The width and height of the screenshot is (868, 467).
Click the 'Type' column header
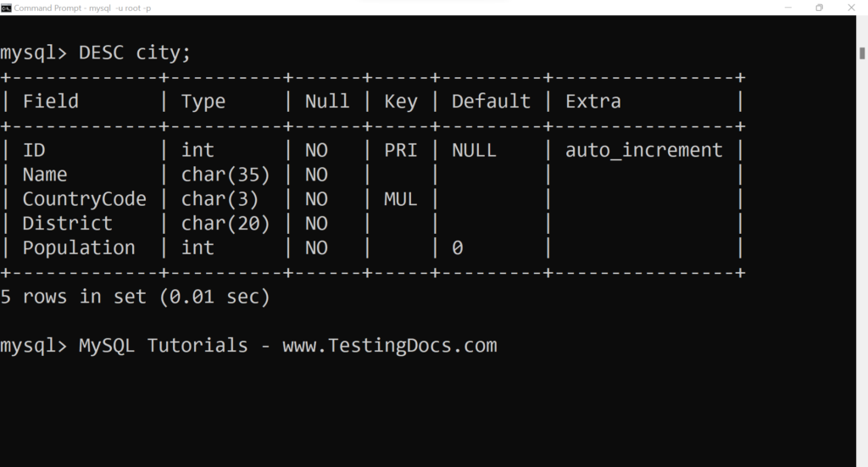click(203, 102)
